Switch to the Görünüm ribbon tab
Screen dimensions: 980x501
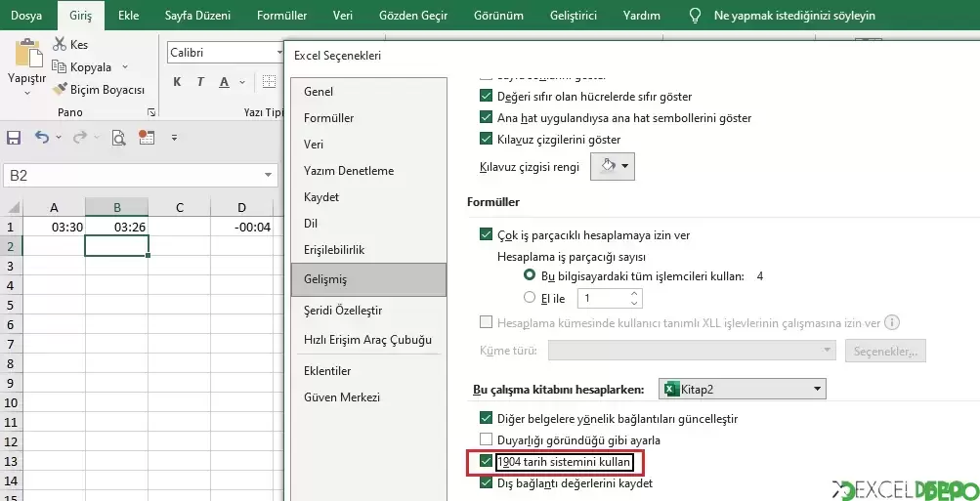coord(498,16)
